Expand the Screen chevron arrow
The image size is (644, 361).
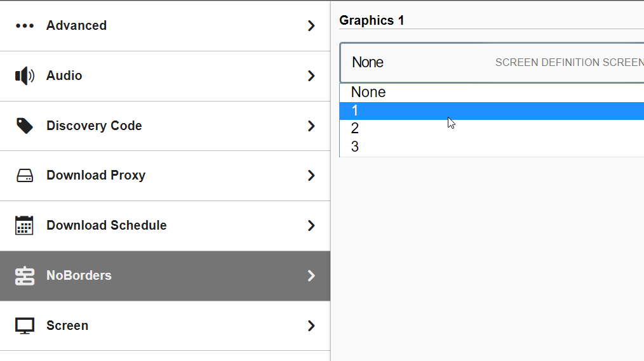(311, 325)
